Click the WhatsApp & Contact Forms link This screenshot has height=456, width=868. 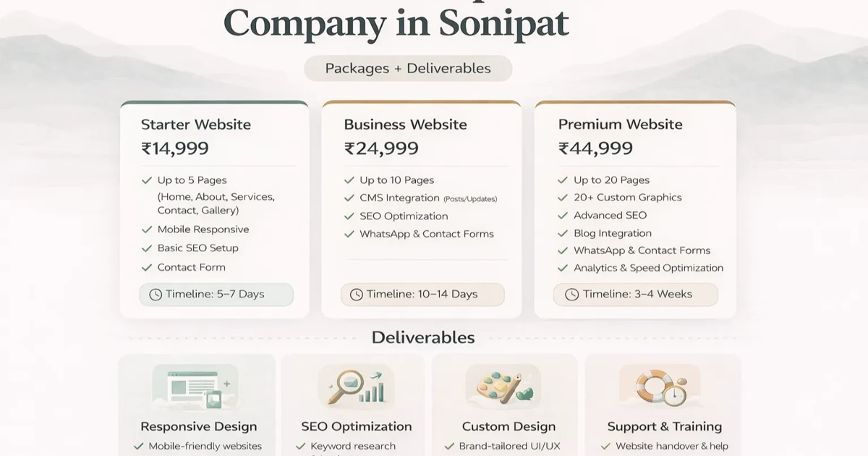tap(427, 234)
